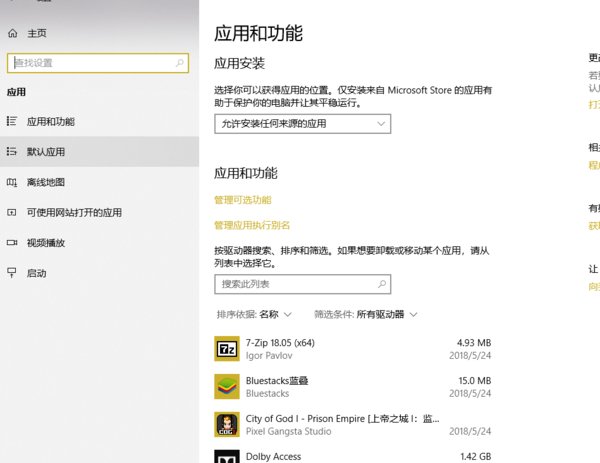Viewport: 600px width, 463px height.
Task: Click the City of God app icon
Action: (x=227, y=424)
